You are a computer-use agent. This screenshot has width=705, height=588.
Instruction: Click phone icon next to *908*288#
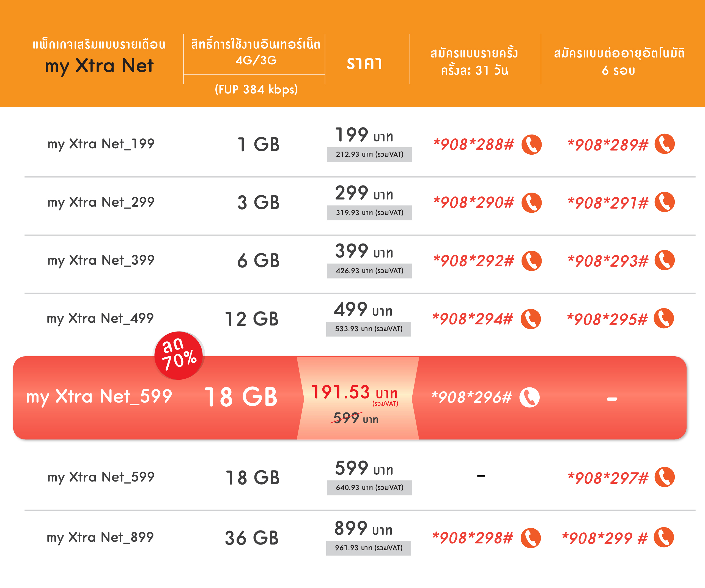click(x=531, y=144)
